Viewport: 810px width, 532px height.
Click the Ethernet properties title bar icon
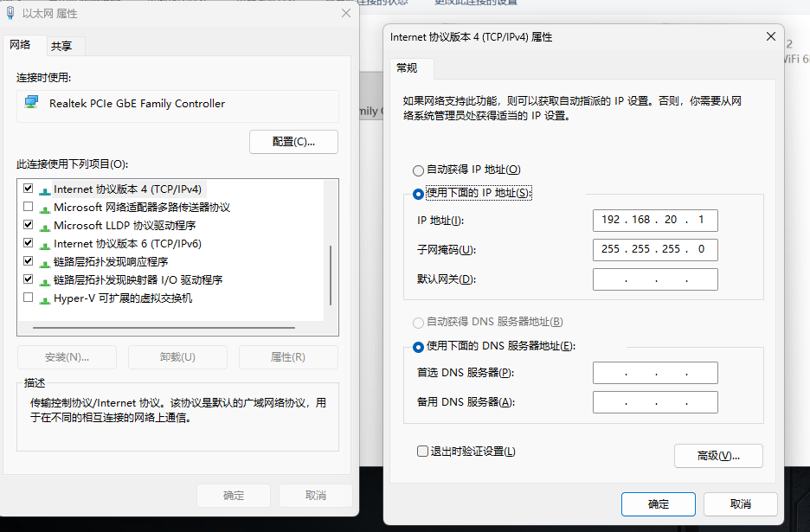tap(10, 13)
